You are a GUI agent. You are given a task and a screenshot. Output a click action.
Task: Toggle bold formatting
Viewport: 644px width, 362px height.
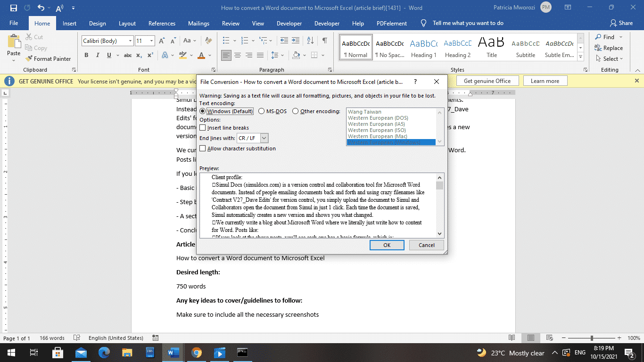click(x=86, y=55)
